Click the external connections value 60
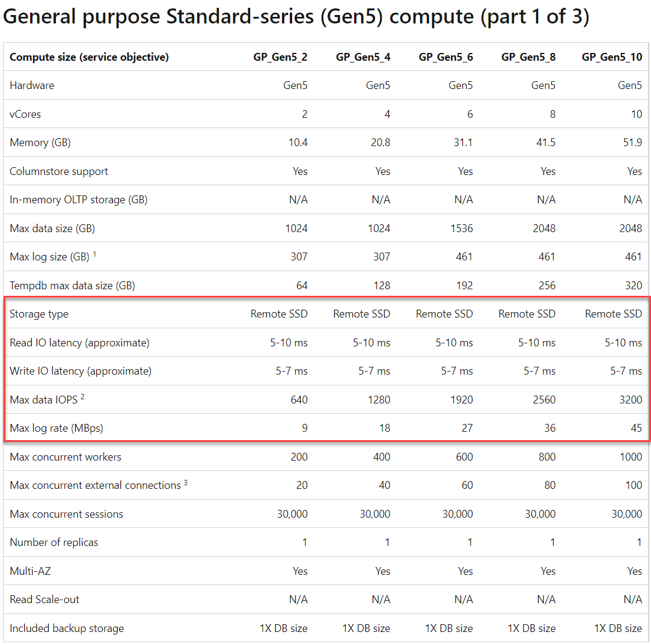 [x=467, y=485]
